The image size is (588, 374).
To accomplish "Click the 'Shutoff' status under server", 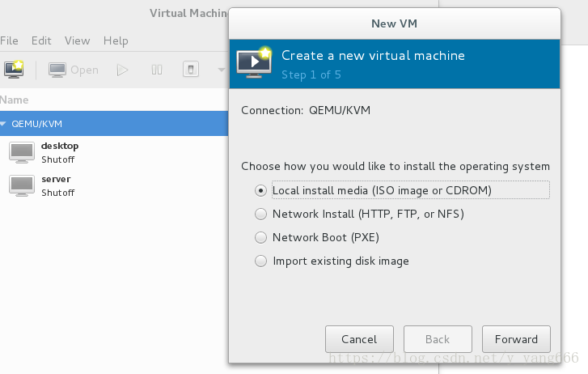I will (57, 193).
